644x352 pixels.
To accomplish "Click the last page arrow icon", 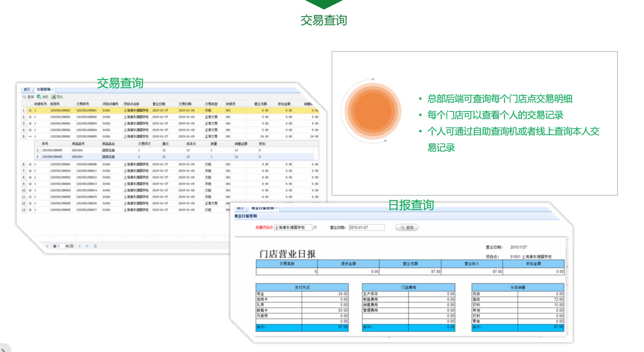I will (87, 246).
